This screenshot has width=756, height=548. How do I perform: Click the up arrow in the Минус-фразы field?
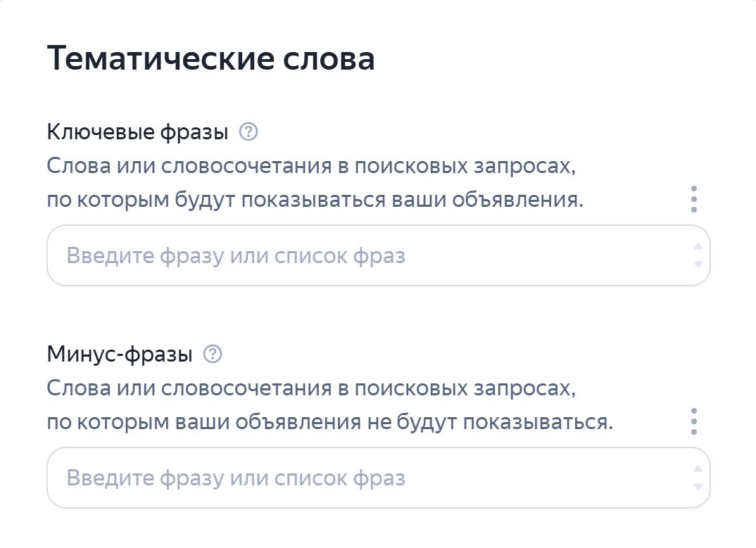(698, 469)
